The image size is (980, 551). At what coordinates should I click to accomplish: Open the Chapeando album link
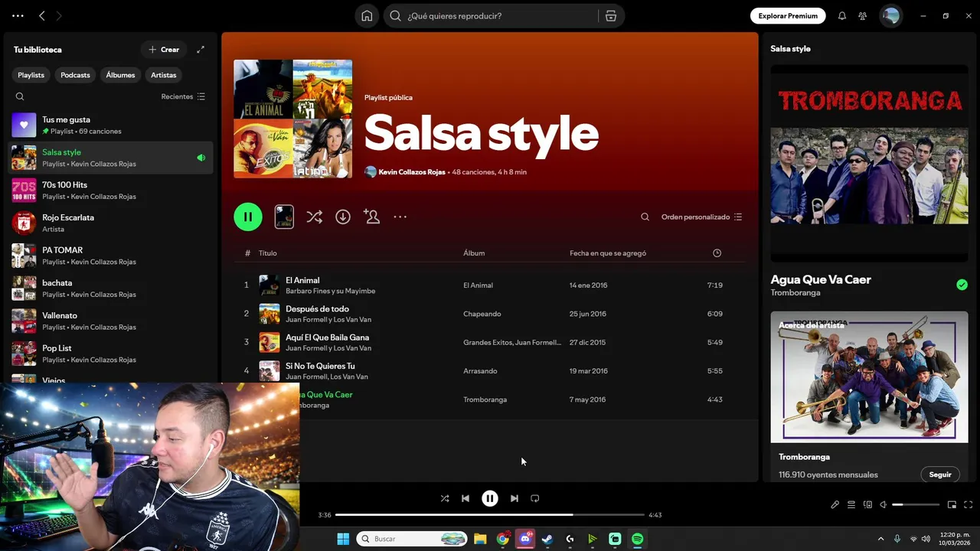click(482, 314)
